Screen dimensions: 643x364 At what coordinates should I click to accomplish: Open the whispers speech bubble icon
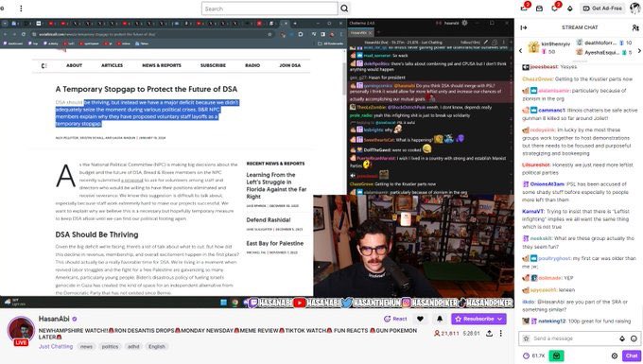click(x=554, y=9)
